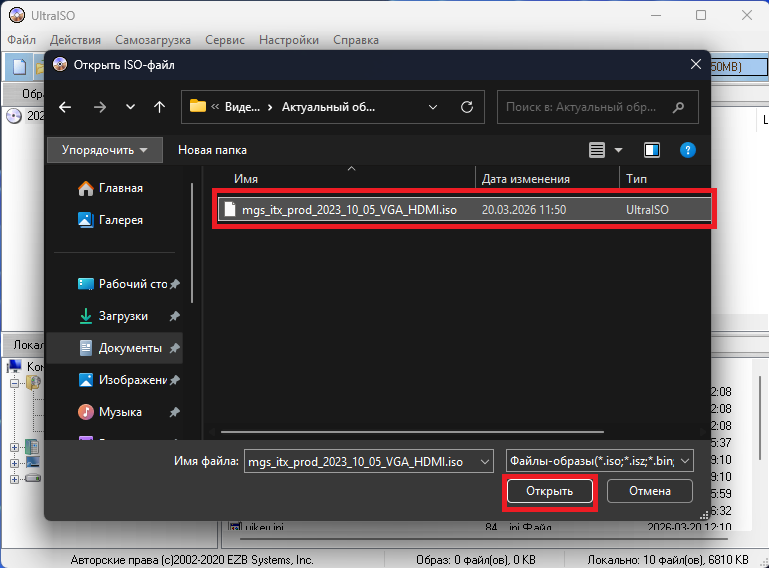Click Новая папка button

tap(212, 150)
